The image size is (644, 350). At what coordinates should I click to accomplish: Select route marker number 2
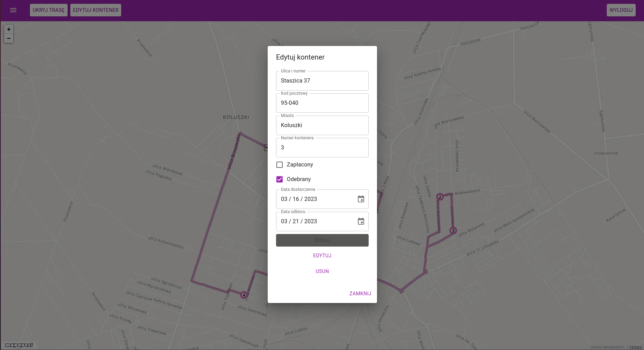click(x=440, y=197)
